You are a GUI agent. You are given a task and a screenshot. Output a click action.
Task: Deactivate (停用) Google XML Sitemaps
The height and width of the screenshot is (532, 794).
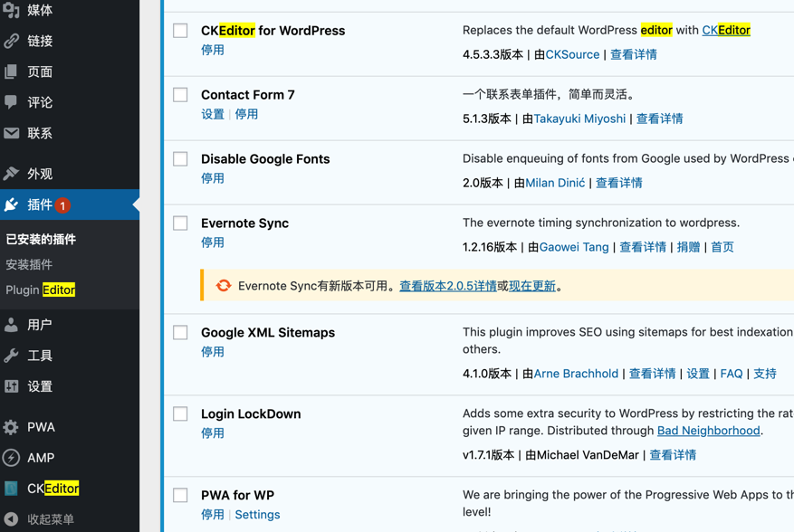(213, 352)
